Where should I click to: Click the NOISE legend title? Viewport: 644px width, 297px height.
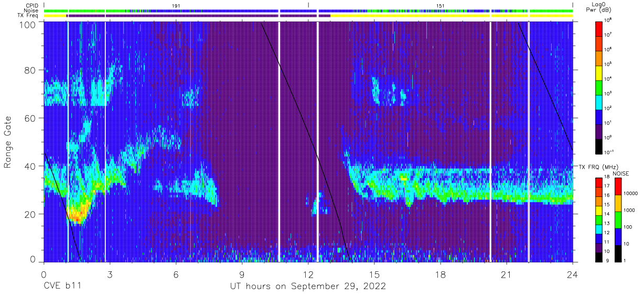621,173
